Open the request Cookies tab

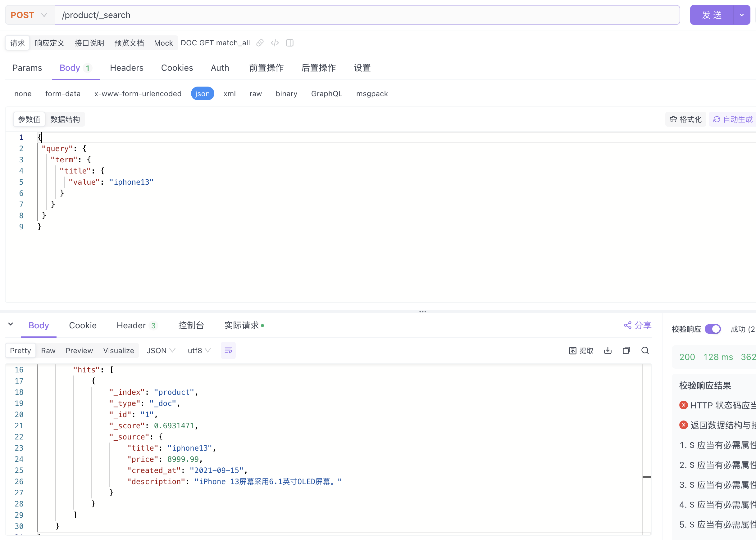tap(177, 68)
